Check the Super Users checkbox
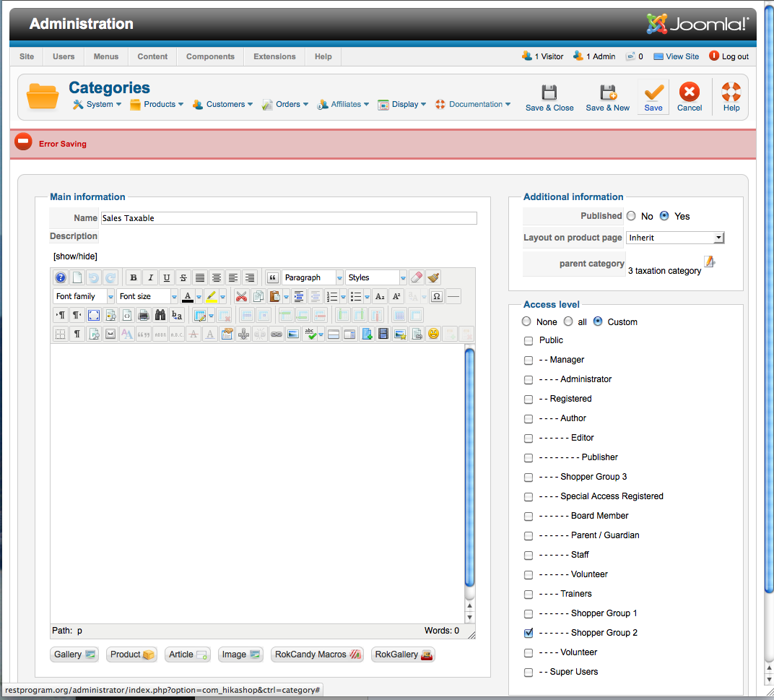774x700 pixels. click(x=529, y=673)
